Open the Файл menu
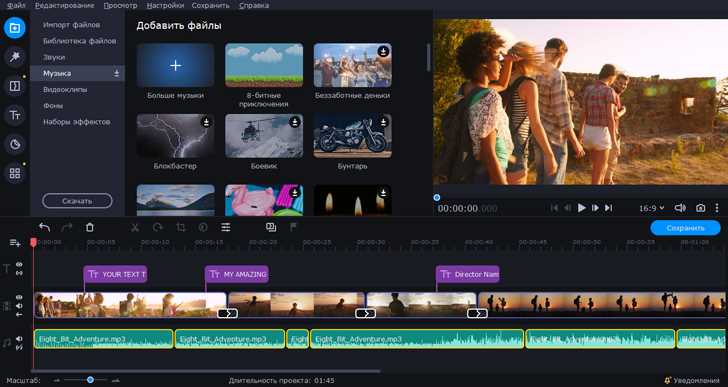Viewport: 728px width, 387px height. (x=16, y=6)
